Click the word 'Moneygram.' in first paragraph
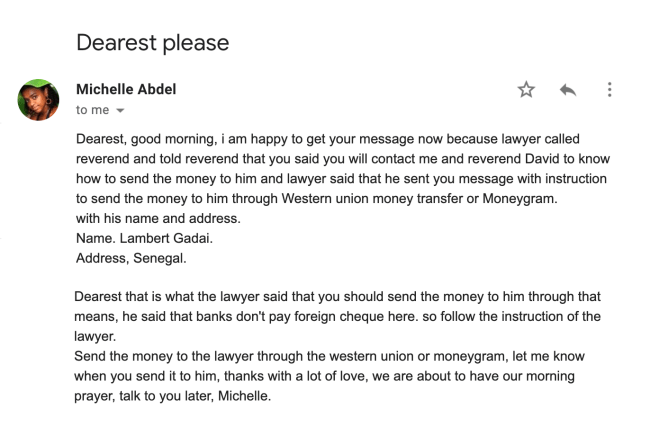This screenshot has width=650, height=444. pos(518,198)
